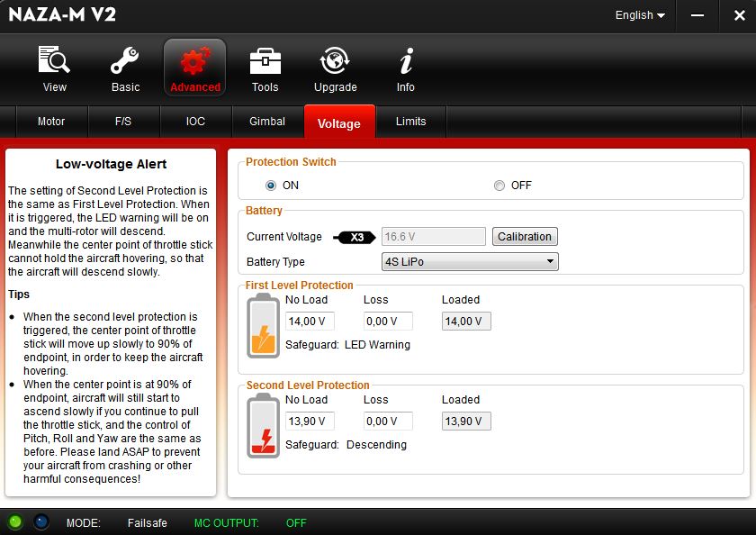The width and height of the screenshot is (756, 535).
Task: Edit First Level No Load 14,00 V
Action: point(310,322)
